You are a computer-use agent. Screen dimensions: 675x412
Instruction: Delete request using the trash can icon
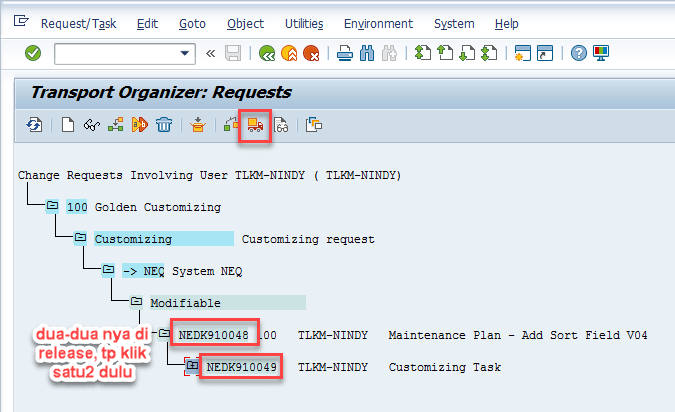click(164, 125)
